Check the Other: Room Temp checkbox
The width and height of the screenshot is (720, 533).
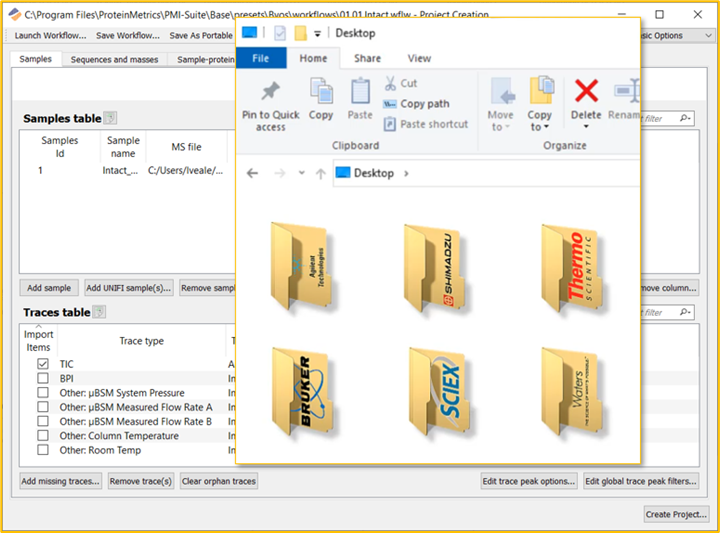[43, 450]
